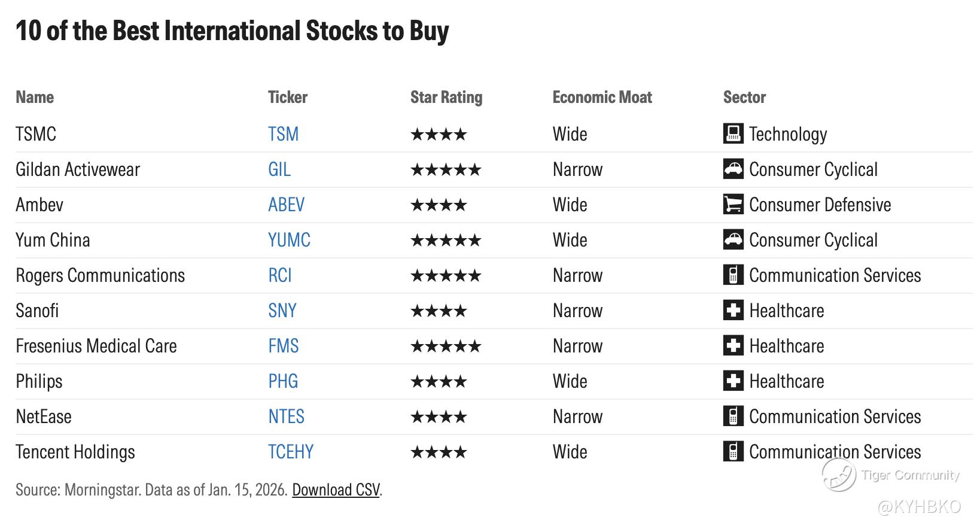Click Fresenius Medical Care's five-star rating
980x529 pixels.
click(446, 346)
